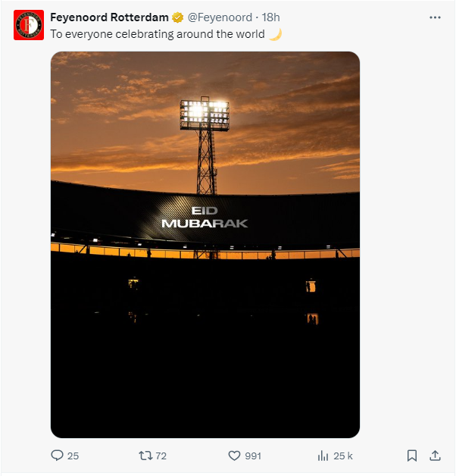Open view analytics bar chart icon
This screenshot has height=476, width=456.
click(x=323, y=456)
